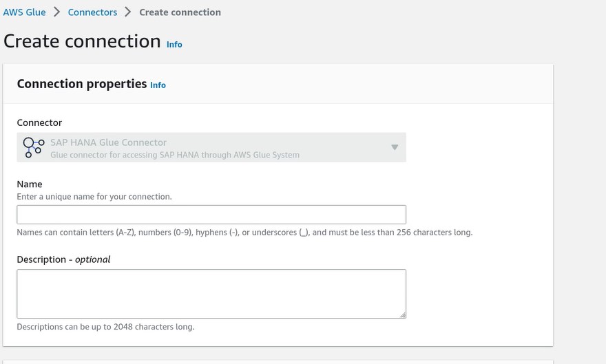
Task: Open Info link beside Create connection title
Action: tap(174, 45)
